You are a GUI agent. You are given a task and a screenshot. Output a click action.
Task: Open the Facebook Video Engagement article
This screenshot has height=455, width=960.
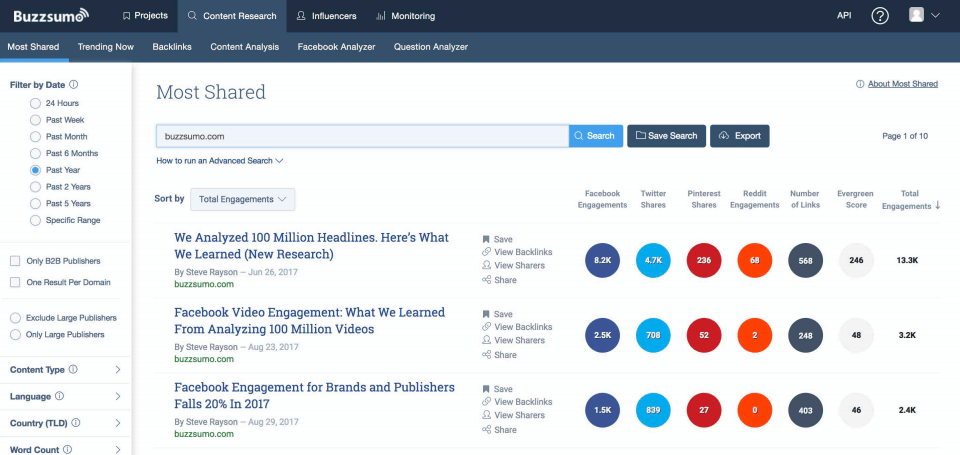click(x=309, y=321)
